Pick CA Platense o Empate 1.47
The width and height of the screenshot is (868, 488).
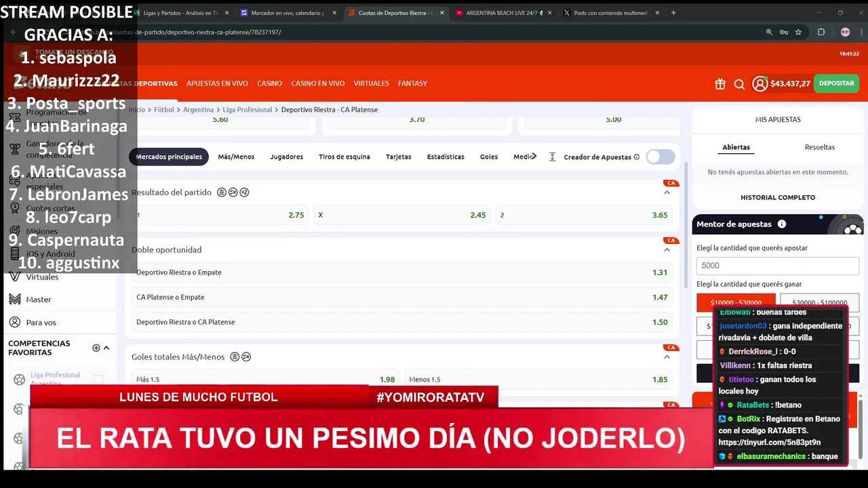[x=402, y=297]
